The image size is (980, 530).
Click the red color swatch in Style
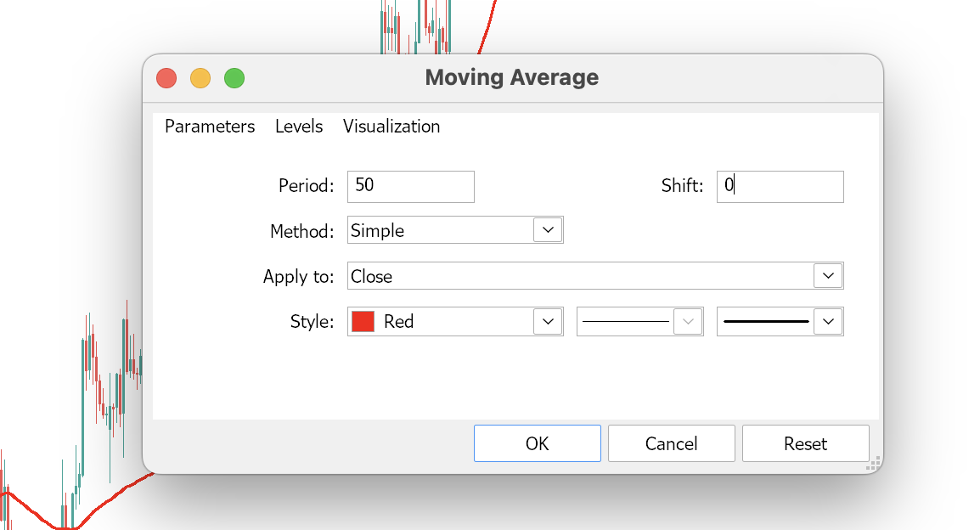(363, 321)
